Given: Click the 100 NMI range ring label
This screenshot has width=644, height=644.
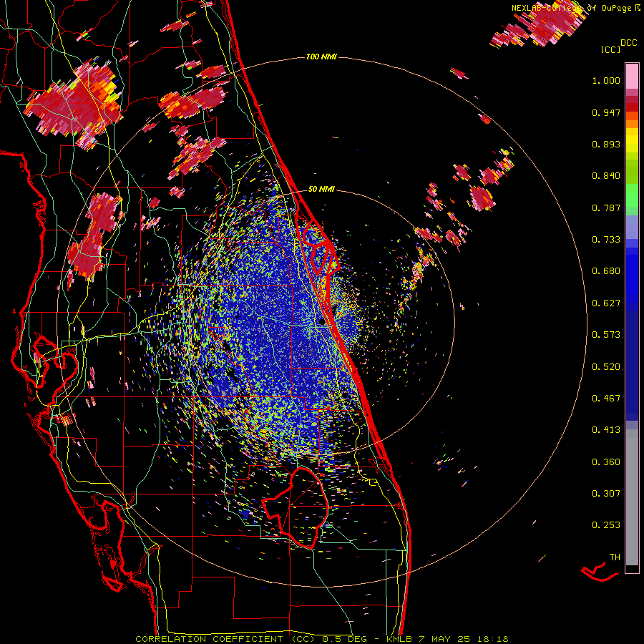Looking at the screenshot, I should [x=321, y=57].
